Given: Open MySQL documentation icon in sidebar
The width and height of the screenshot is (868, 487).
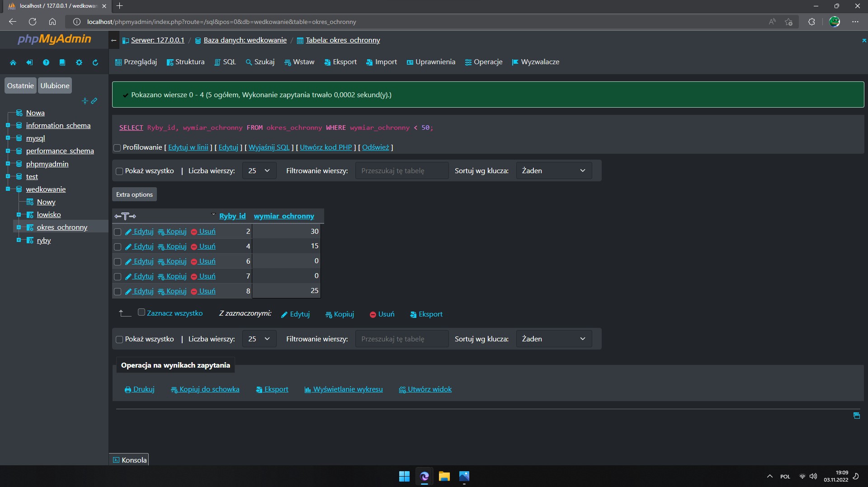Looking at the screenshot, I should [x=62, y=62].
